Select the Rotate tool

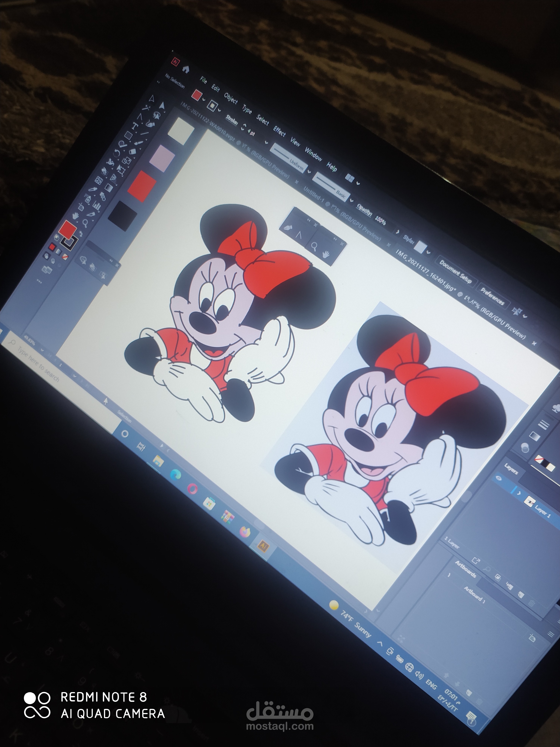(117, 153)
